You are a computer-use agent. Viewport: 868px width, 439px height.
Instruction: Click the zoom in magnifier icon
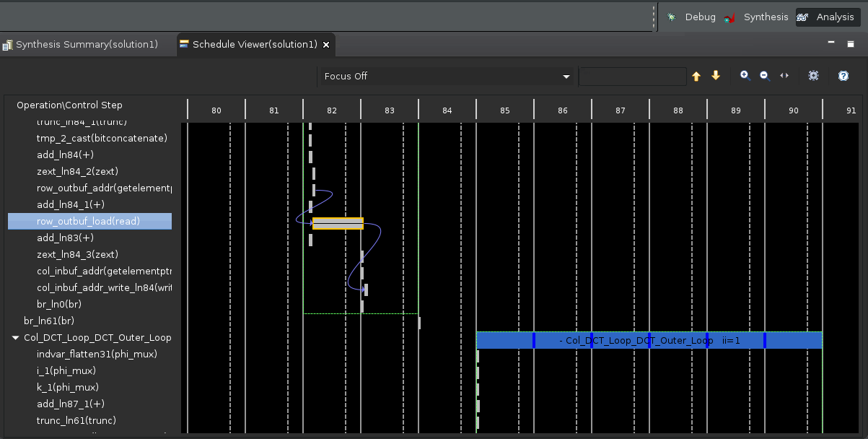pyautogui.click(x=745, y=76)
